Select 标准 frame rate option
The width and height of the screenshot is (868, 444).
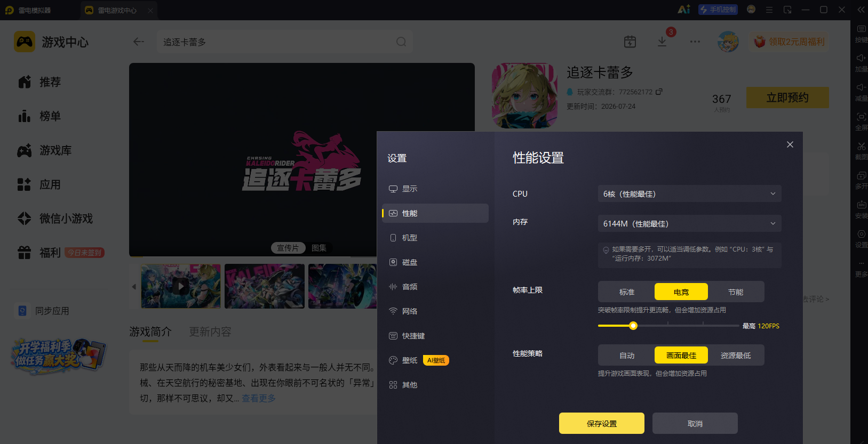pyautogui.click(x=627, y=292)
